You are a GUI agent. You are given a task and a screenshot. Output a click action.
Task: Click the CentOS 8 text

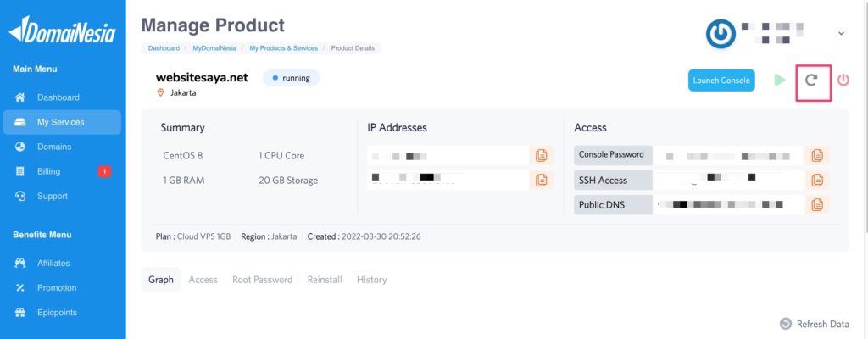point(183,156)
